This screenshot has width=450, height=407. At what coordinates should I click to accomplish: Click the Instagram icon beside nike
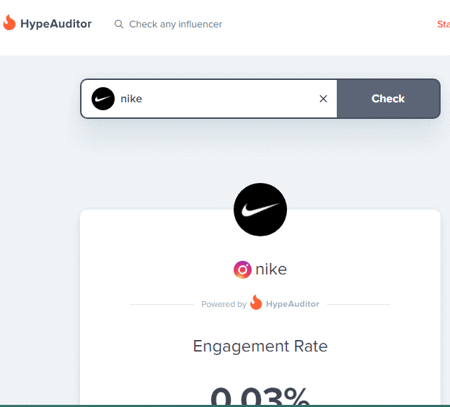(242, 270)
